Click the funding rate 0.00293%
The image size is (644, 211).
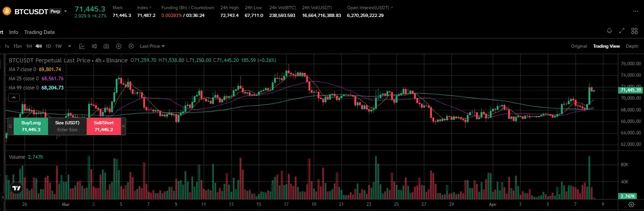pos(172,15)
